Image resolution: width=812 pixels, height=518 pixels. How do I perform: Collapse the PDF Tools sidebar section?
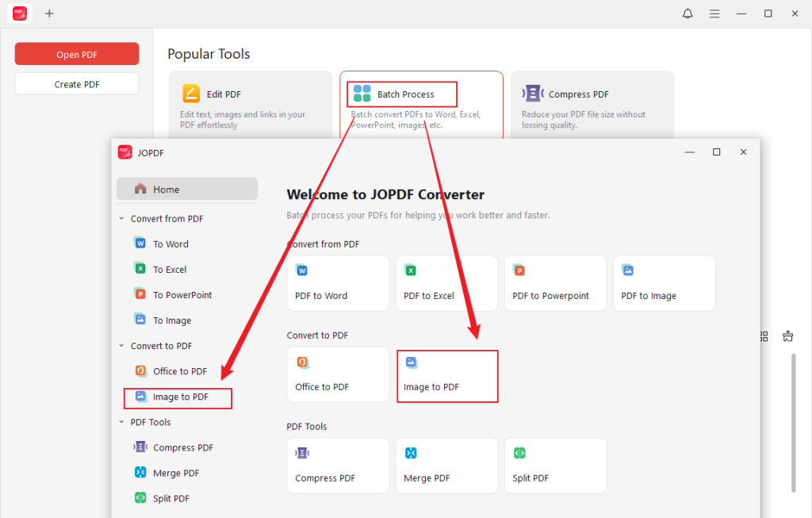121,421
